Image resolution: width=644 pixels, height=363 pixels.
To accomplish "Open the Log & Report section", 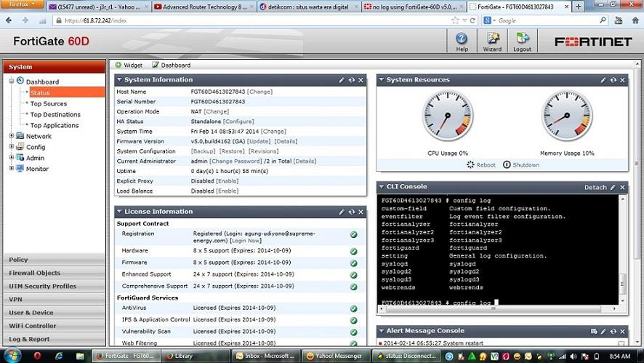I will pos(55,339).
